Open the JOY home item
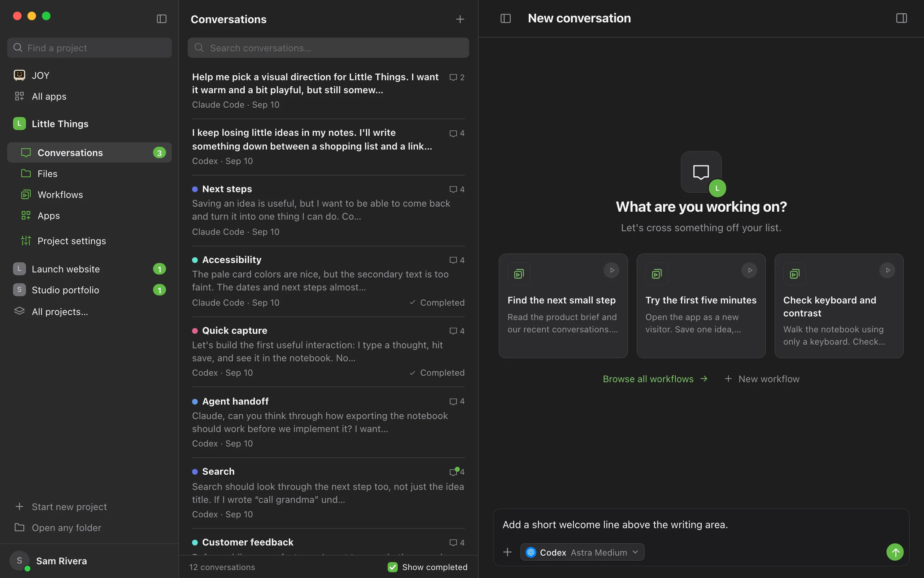The width and height of the screenshot is (924, 578). coord(90,75)
